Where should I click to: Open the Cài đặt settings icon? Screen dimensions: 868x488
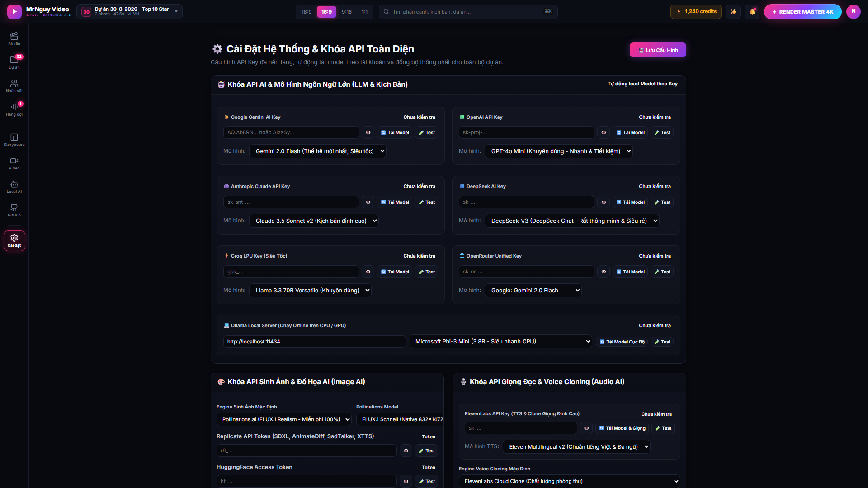tap(14, 240)
